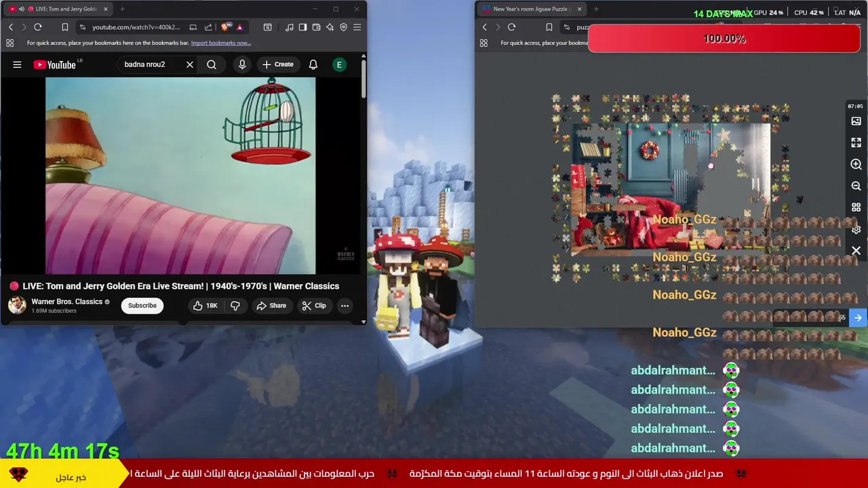This screenshot has height=488, width=868.
Task: Go back in the YouTube browser window
Action: [x=11, y=27]
